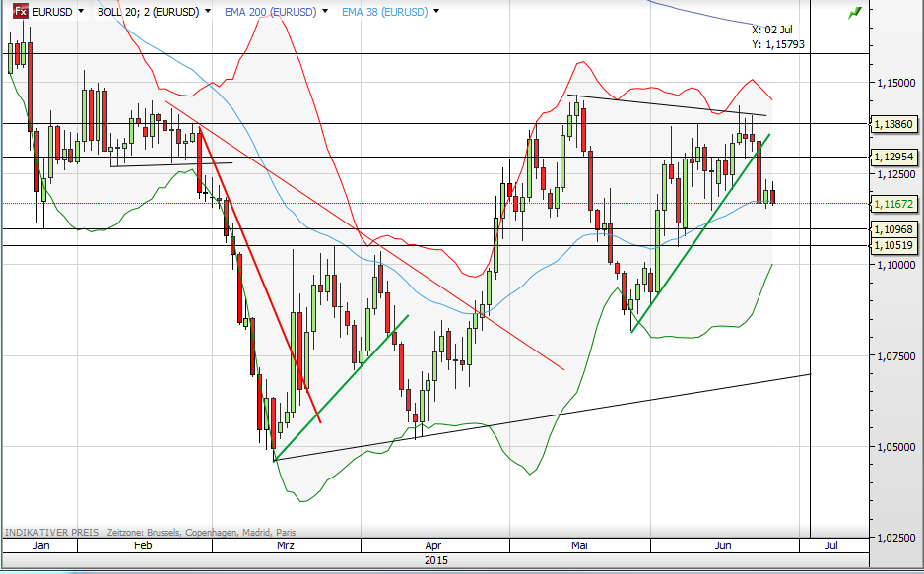This screenshot has width=924, height=574.
Task: Click the 1,12954 price level tag
Action: 893,157
